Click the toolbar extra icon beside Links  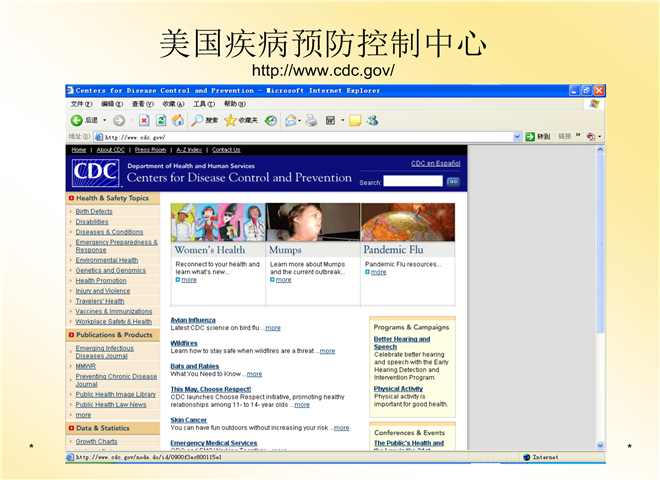(591, 136)
